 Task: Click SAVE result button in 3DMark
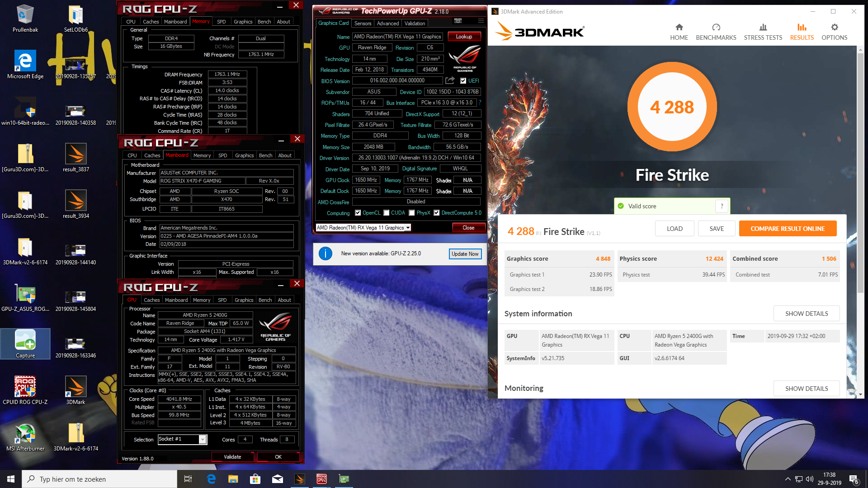[x=717, y=229]
